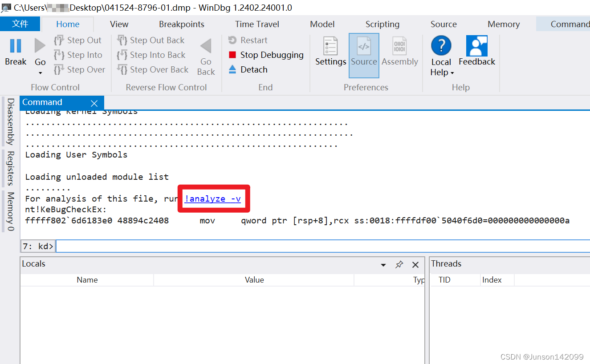Click Stop Debugging
This screenshot has height=364, width=590.
click(266, 55)
